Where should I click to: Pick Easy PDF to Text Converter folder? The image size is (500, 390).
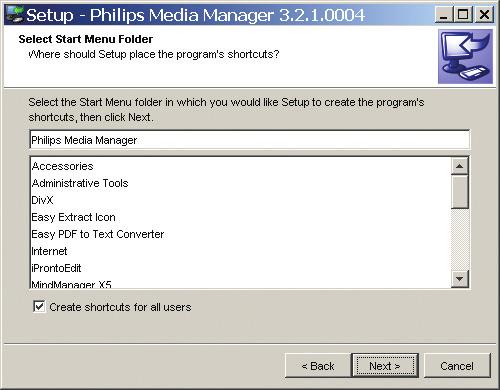pyautogui.click(x=98, y=234)
